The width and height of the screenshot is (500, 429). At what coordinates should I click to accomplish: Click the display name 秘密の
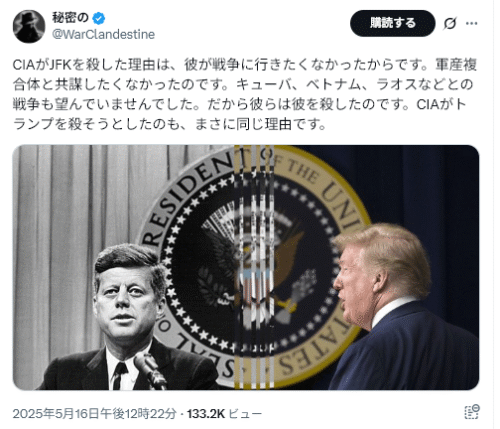click(x=70, y=18)
